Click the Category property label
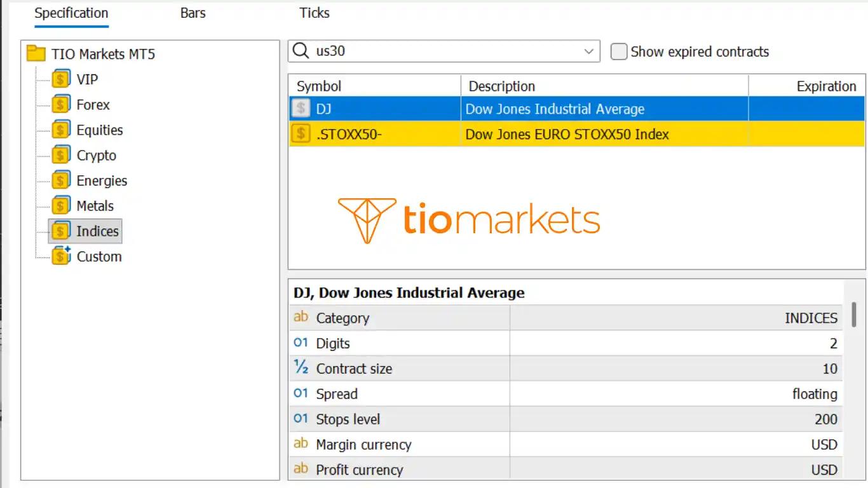Viewport: 868px width, 488px height. (x=342, y=318)
